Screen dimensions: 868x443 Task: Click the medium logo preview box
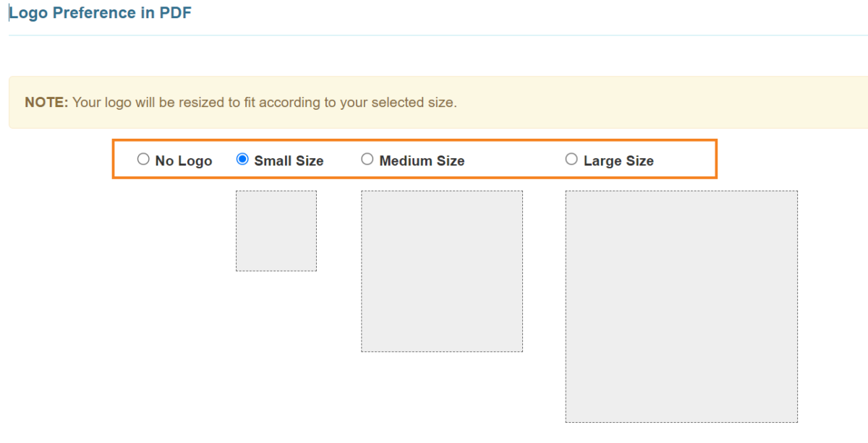(x=442, y=272)
